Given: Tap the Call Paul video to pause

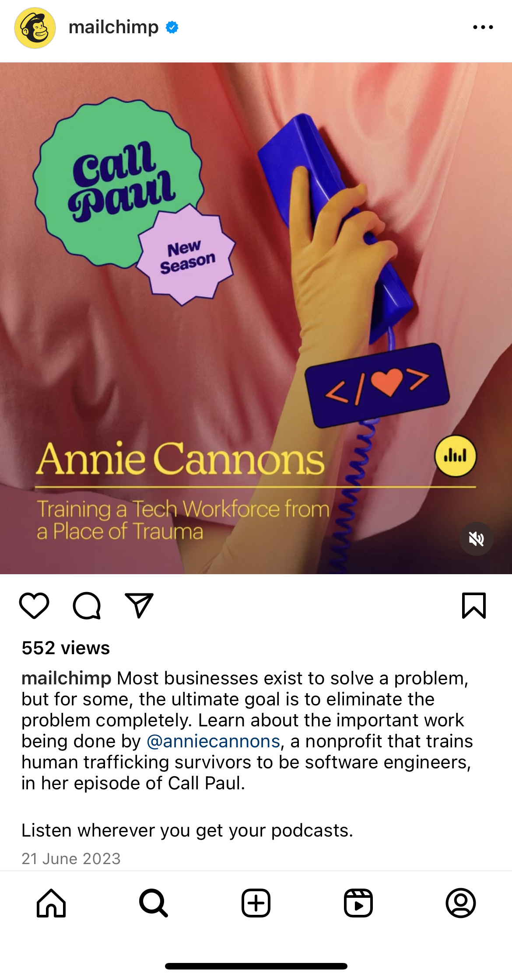Looking at the screenshot, I should [256, 318].
